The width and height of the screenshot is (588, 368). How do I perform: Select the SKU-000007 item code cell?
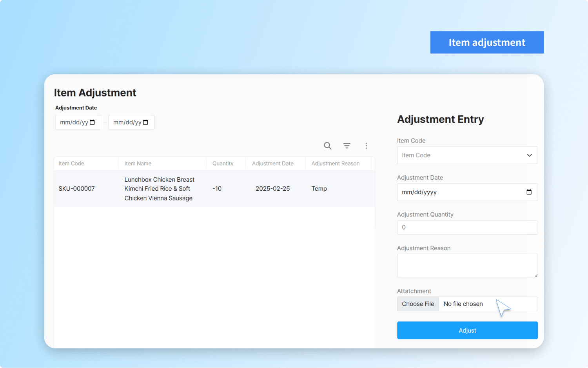[77, 189]
